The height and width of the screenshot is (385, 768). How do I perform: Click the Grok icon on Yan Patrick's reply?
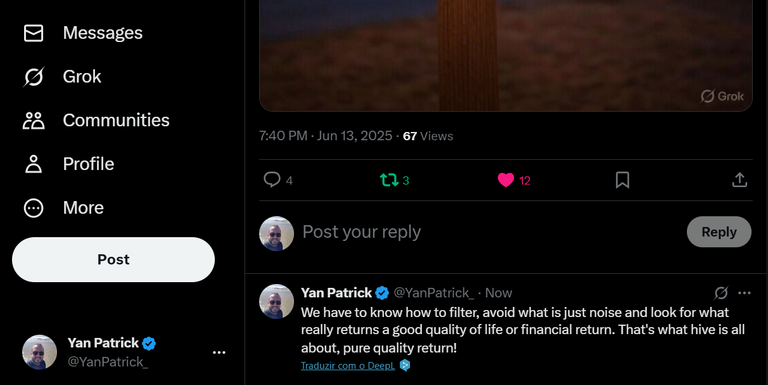click(x=721, y=293)
